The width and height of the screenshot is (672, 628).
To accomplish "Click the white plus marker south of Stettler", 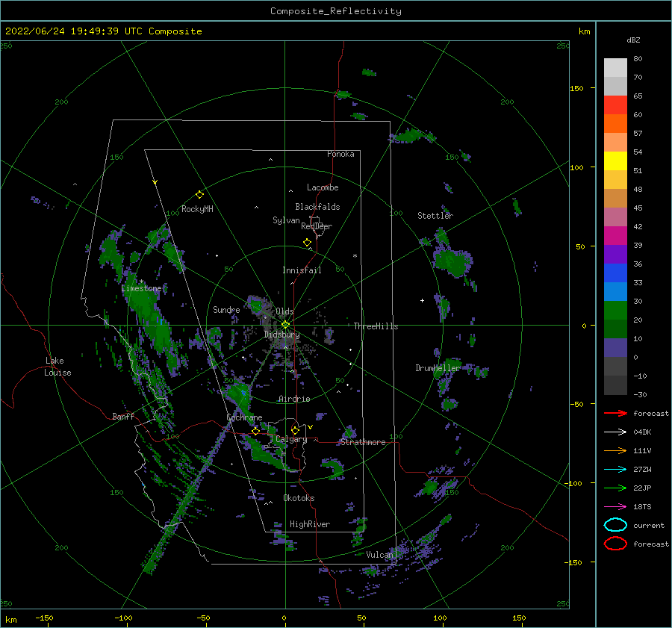I will tap(422, 300).
